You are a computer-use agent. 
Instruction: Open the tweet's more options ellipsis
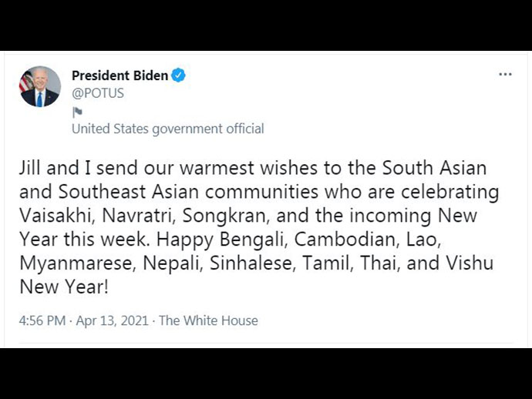pos(505,75)
